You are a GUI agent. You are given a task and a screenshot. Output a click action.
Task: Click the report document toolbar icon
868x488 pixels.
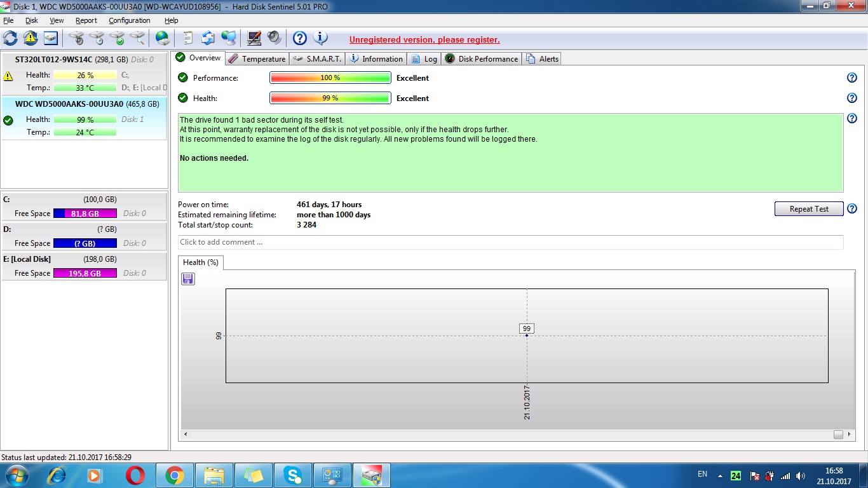187,38
